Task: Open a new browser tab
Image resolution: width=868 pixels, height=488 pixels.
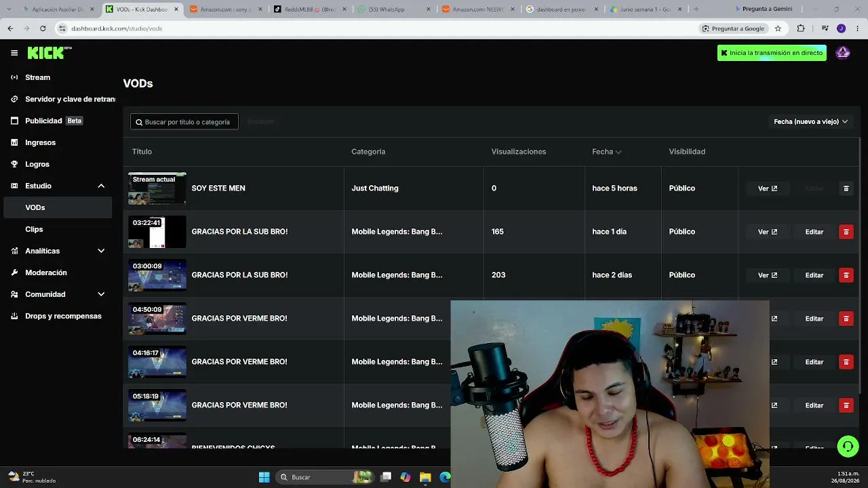Action: click(x=696, y=9)
